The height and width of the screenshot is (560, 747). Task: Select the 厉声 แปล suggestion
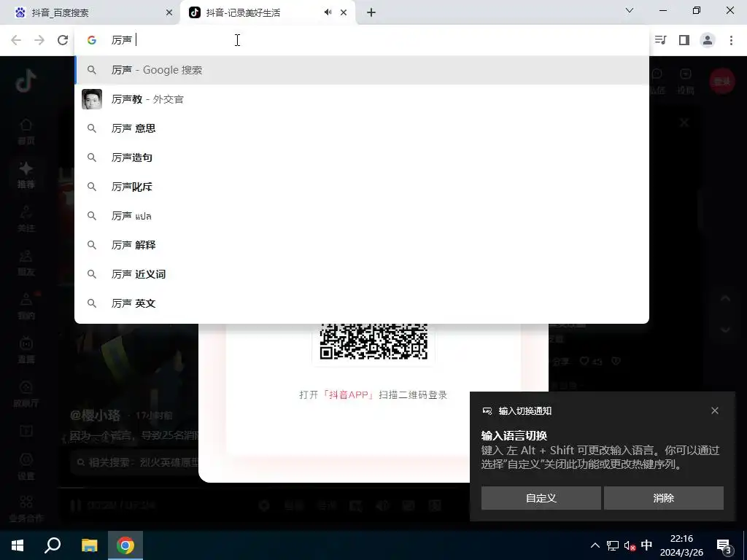(x=362, y=216)
